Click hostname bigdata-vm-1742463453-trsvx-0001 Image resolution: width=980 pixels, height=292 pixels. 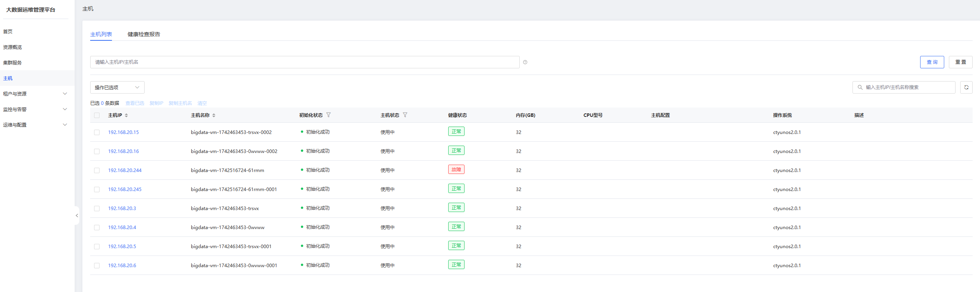click(x=231, y=247)
